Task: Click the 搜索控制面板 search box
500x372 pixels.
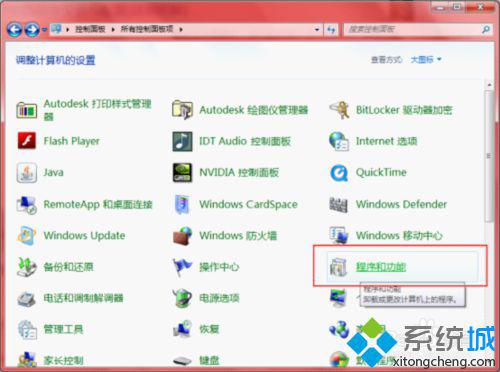Action: (x=412, y=29)
